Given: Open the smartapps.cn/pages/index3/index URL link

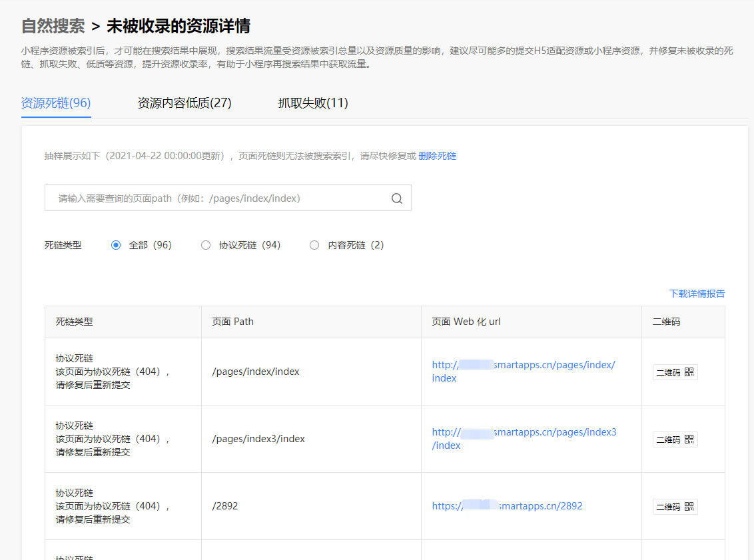Looking at the screenshot, I should click(524, 439).
